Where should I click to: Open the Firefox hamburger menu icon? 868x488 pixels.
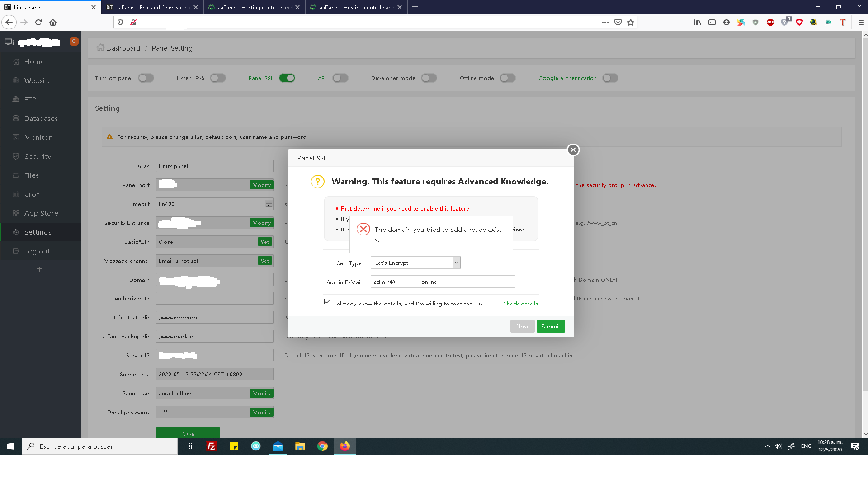pos(861,22)
